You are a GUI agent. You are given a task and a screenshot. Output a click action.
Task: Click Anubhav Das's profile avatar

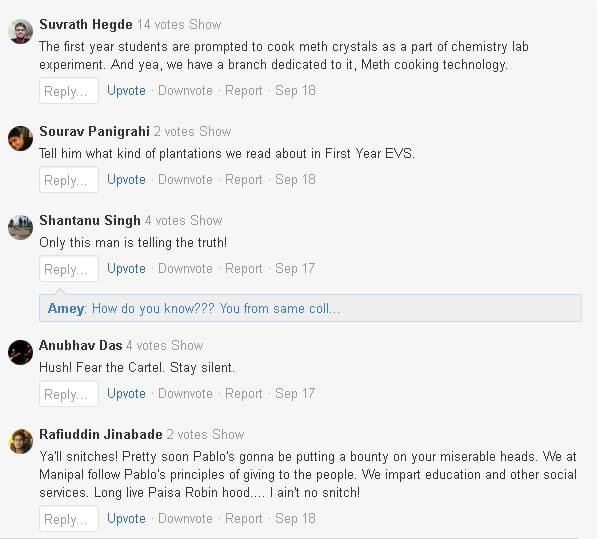click(20, 352)
